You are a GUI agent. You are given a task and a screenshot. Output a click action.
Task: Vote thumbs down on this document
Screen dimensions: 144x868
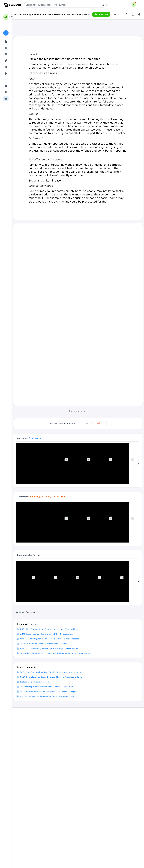100,424
